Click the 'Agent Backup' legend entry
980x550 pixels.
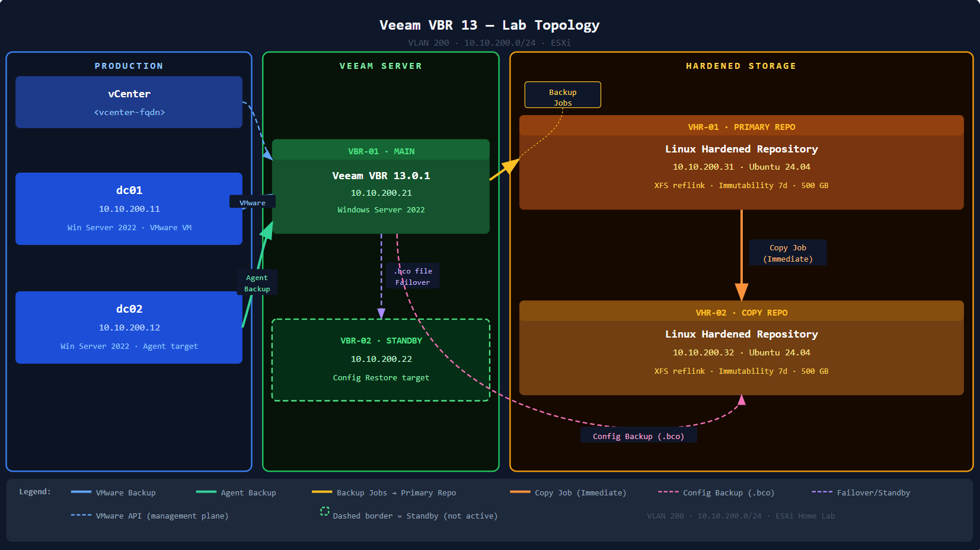click(x=236, y=492)
